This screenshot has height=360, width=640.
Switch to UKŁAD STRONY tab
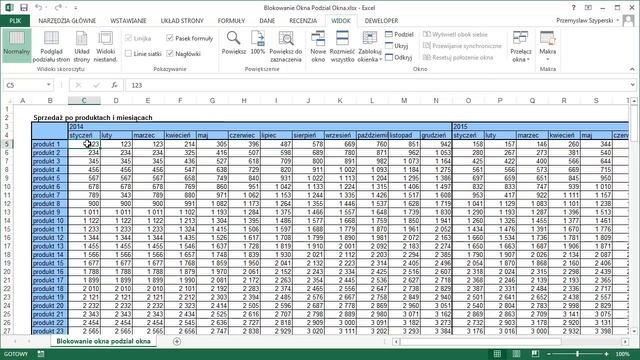(182, 20)
